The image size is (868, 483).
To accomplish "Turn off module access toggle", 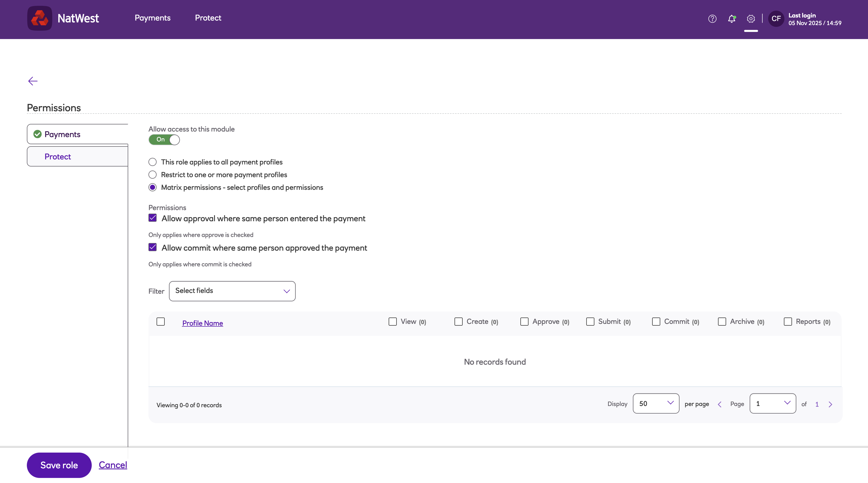I will [x=164, y=140].
